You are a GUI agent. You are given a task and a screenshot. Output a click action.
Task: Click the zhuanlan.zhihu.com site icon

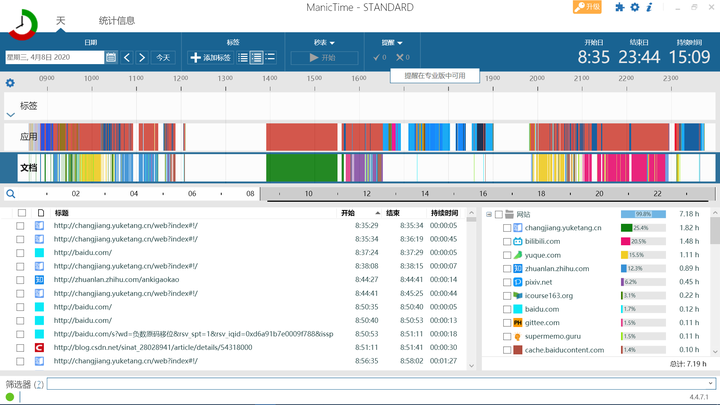coord(518,269)
